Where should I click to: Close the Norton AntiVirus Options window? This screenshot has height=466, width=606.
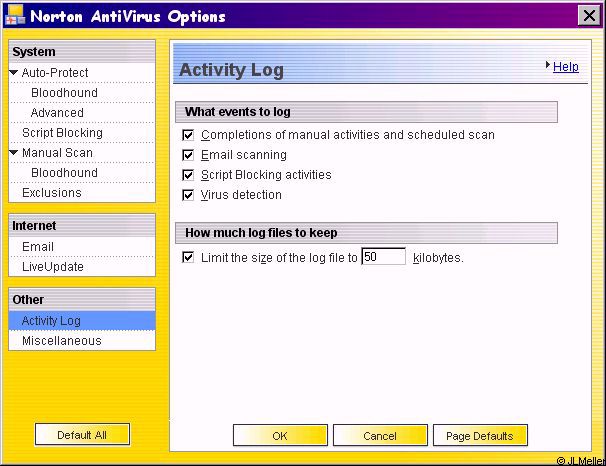pyautogui.click(x=587, y=16)
